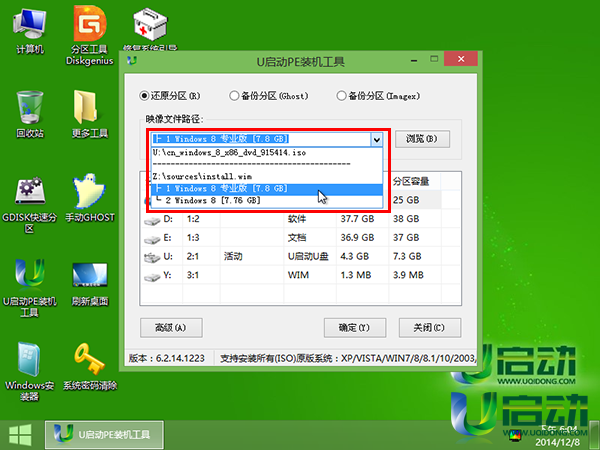Viewport: 600px width, 450px height.
Task: Expand the image file path dropdown arrow
Action: tap(377, 139)
